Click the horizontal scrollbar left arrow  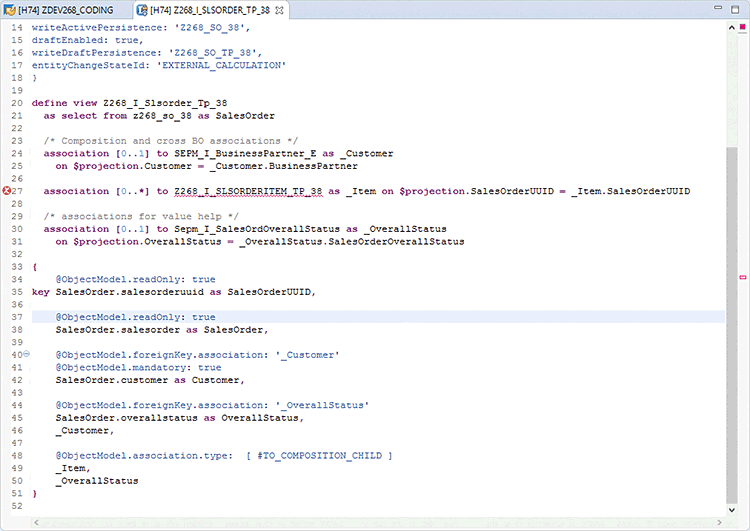37,522
